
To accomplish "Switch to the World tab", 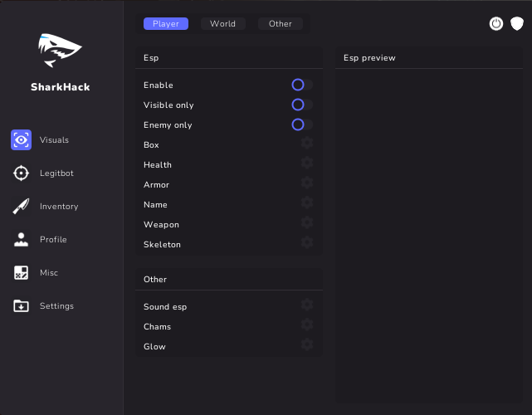I will tap(222, 24).
